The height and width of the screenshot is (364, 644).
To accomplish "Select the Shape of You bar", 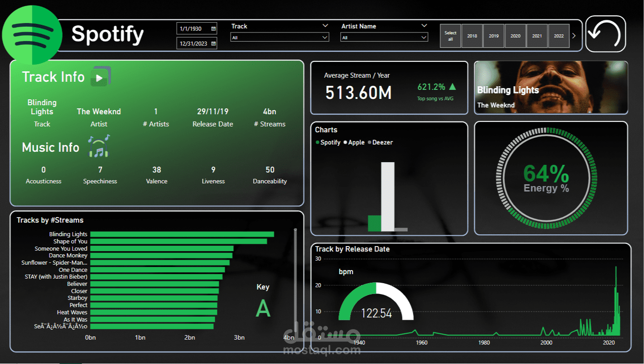I will (178, 241).
